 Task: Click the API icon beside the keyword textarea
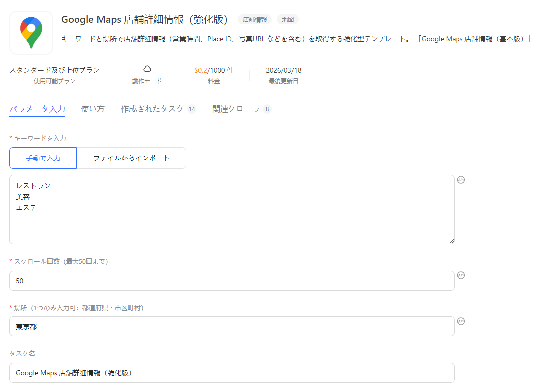click(x=461, y=180)
